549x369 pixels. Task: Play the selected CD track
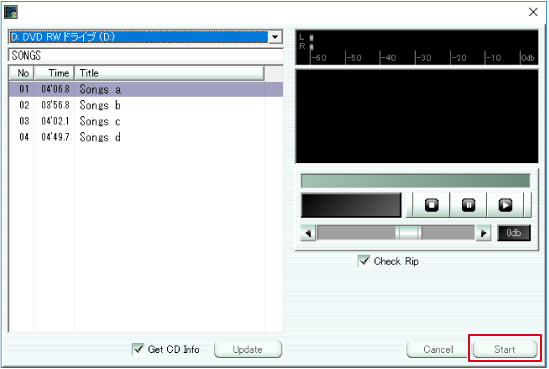click(x=505, y=205)
